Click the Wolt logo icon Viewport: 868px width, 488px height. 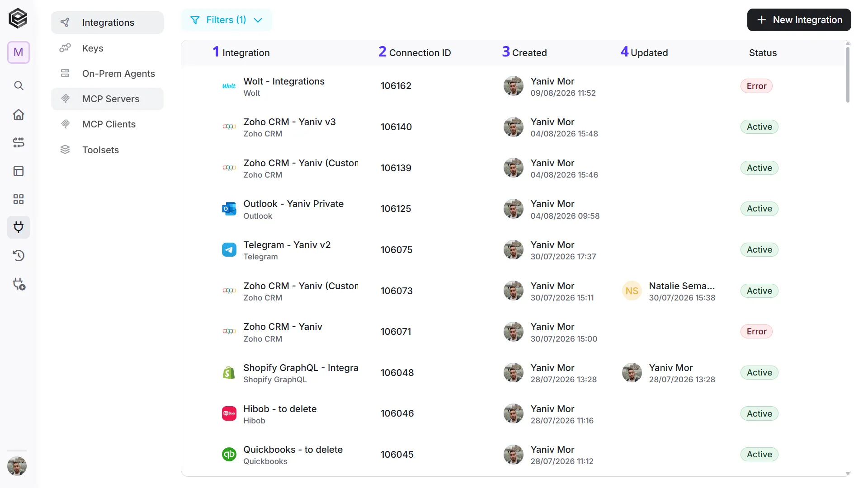tap(229, 86)
